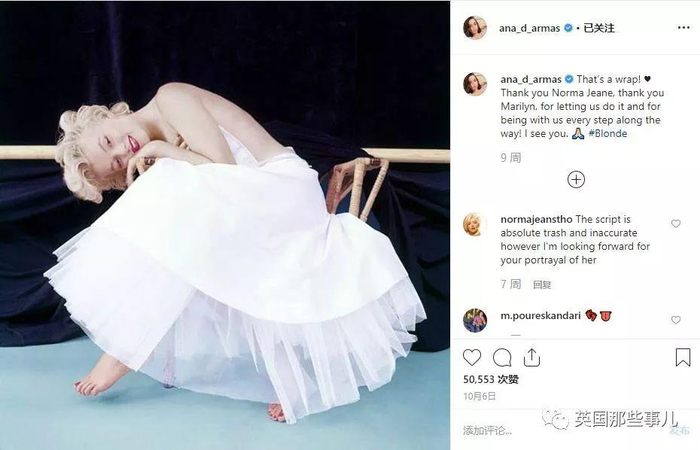Screen dimensions: 700x450
Task: Open ana_d_armas profile from the post header
Action: [529, 28]
